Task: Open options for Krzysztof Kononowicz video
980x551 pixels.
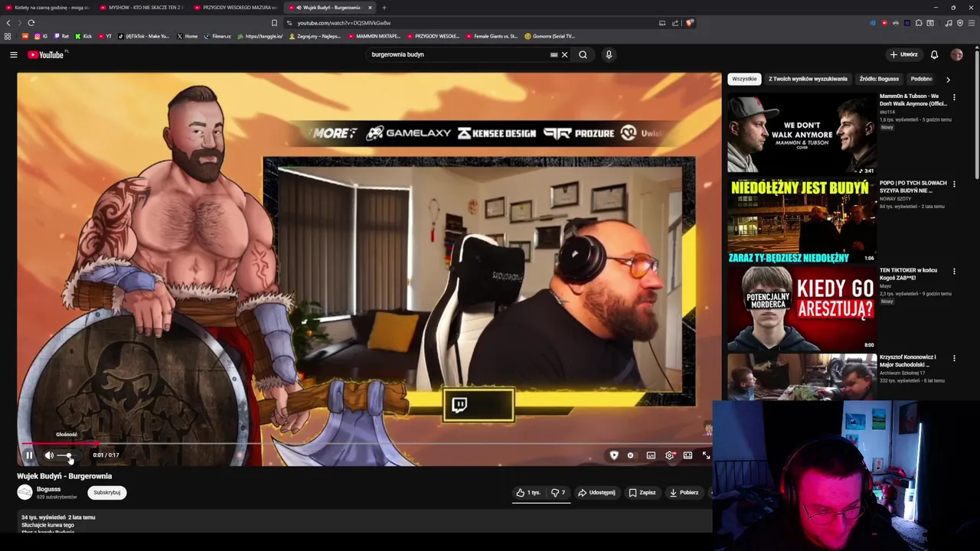Action: pyautogui.click(x=954, y=358)
